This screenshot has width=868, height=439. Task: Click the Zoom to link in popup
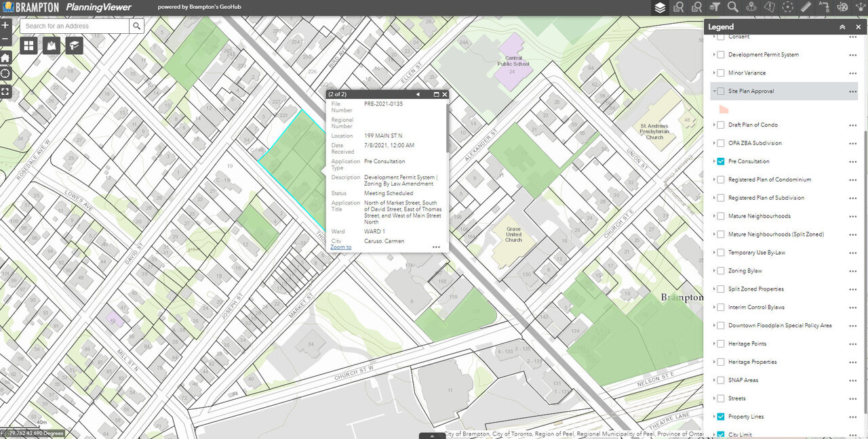(340, 247)
